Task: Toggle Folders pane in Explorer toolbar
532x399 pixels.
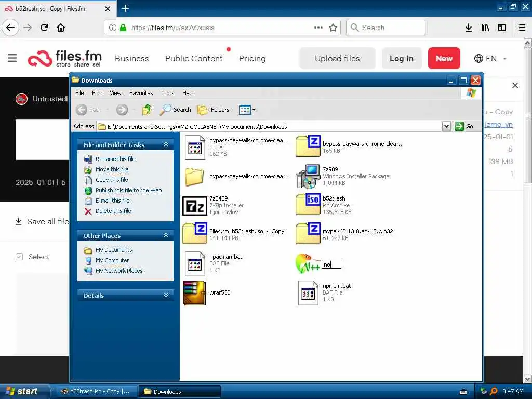Action: (214, 110)
